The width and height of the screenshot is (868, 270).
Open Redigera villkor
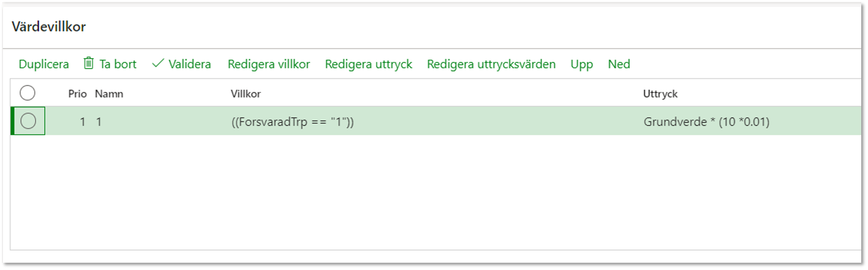click(269, 64)
